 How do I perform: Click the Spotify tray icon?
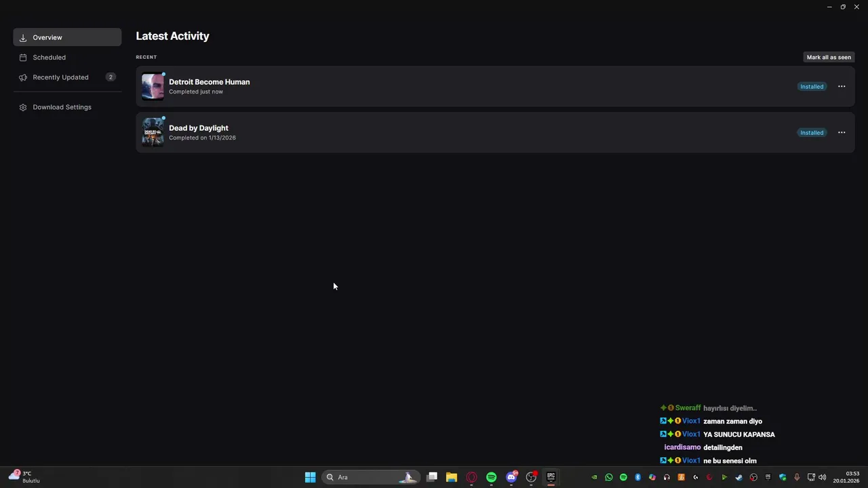(623, 477)
